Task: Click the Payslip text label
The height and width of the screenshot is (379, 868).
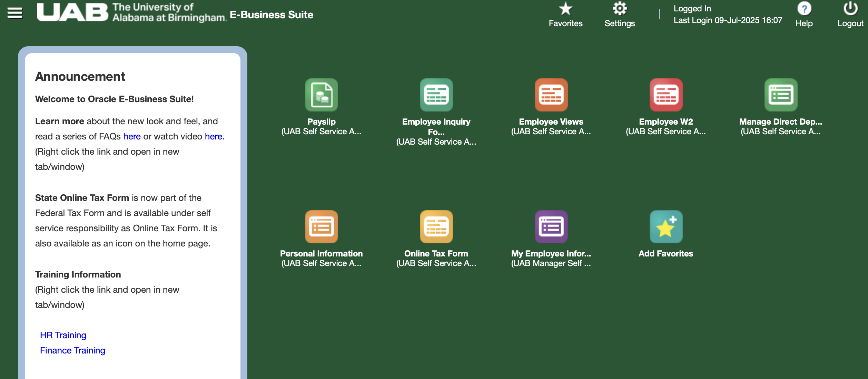Action: click(x=321, y=122)
